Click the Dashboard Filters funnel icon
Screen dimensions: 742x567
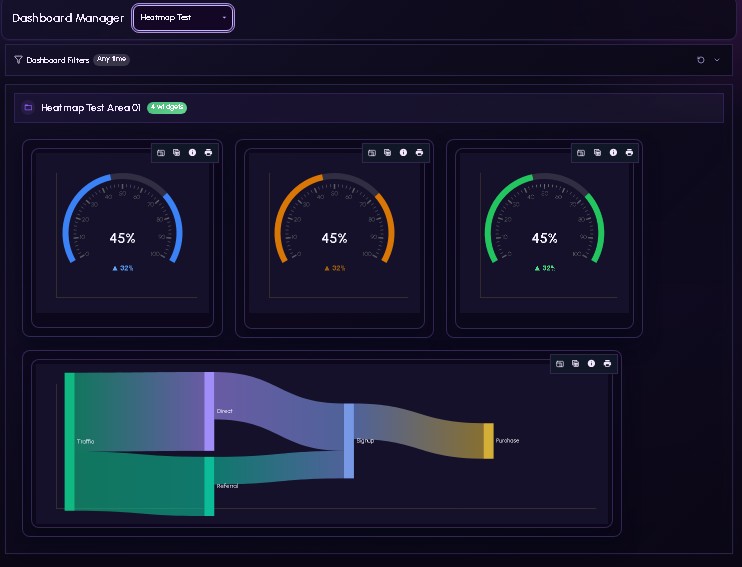[19, 60]
